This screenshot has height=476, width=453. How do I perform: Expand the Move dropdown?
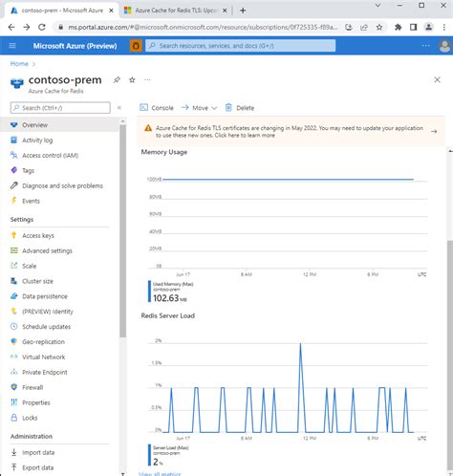199,108
